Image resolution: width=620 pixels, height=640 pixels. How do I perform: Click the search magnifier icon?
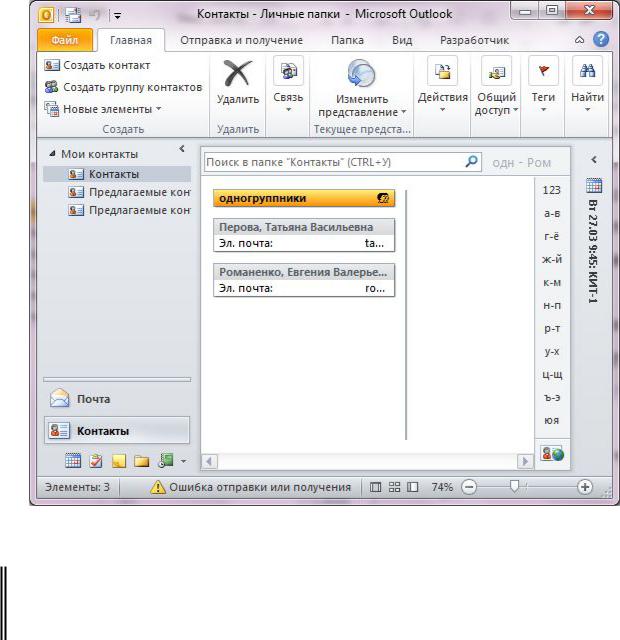coord(471,162)
